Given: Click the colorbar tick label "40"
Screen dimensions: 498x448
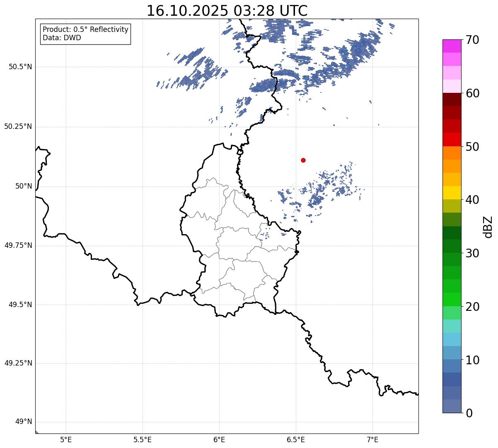Looking at the screenshot, I should click(x=472, y=200).
